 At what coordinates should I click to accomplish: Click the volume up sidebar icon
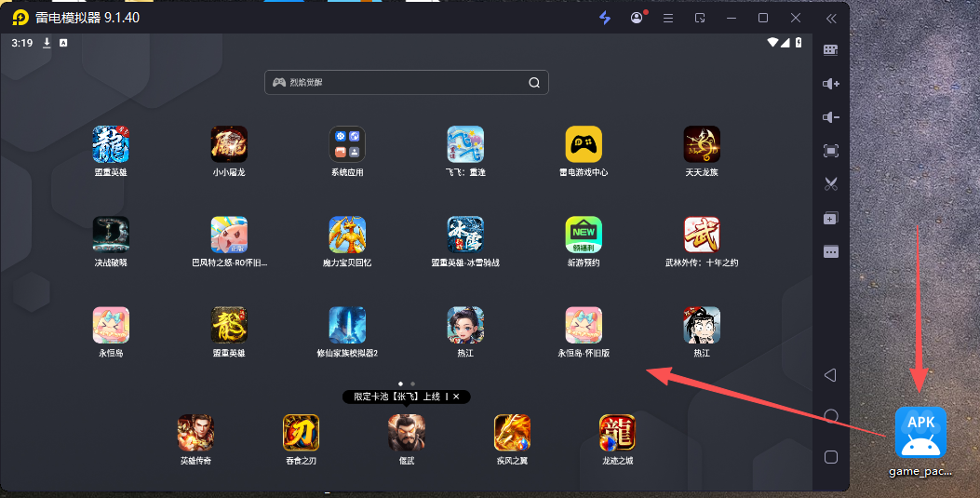pos(831,84)
